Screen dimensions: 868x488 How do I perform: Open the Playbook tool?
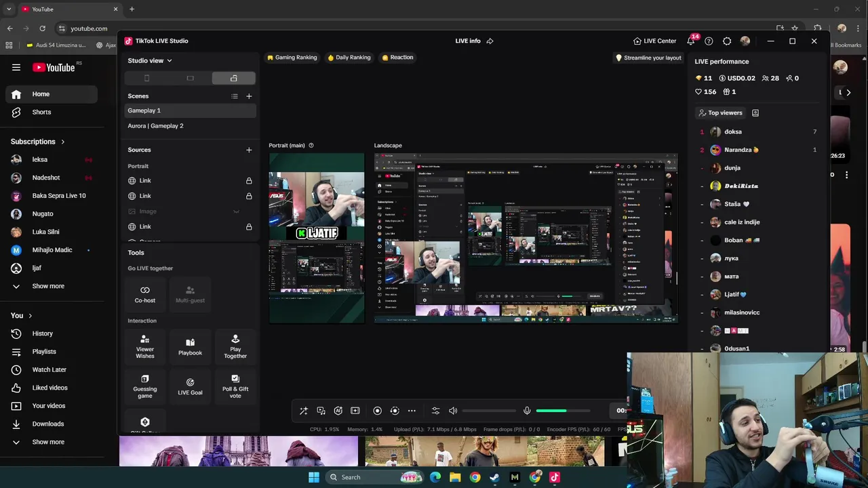click(x=190, y=346)
